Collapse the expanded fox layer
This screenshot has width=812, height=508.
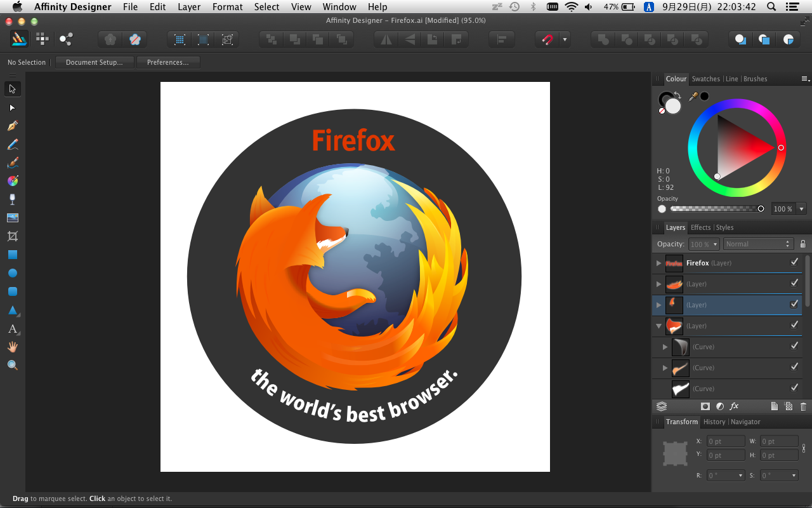tap(658, 326)
